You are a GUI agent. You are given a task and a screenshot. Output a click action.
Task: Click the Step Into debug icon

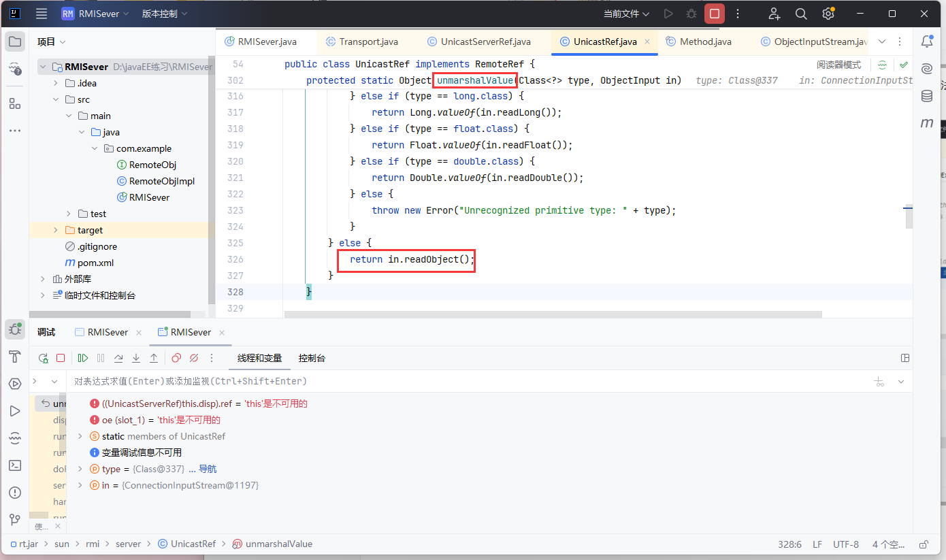tap(136, 358)
